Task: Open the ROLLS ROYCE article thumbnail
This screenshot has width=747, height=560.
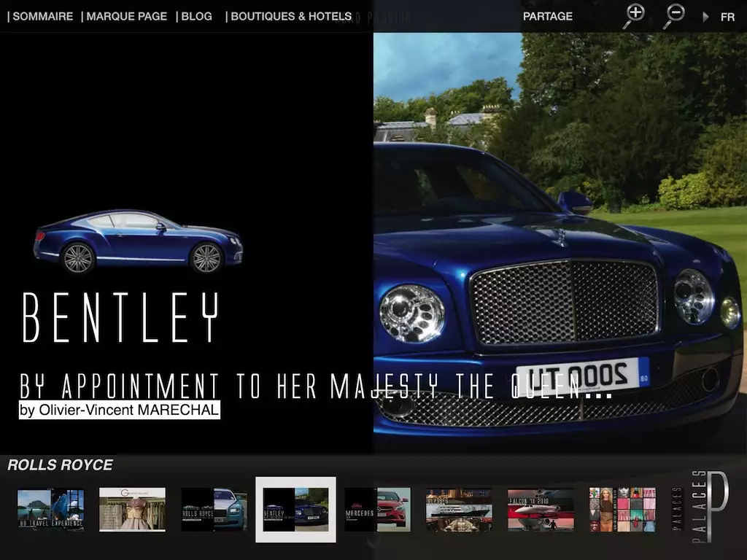Action: tap(214, 508)
